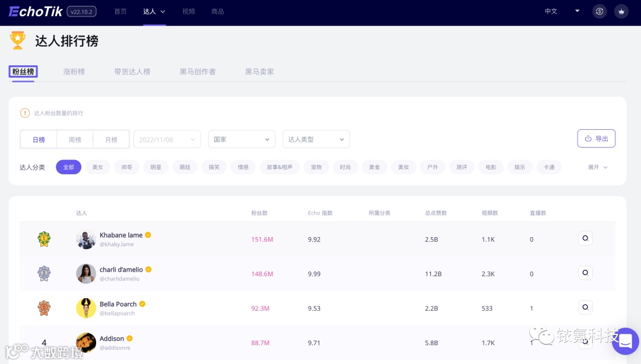
Task: Switch to the 黑马卖家 tab
Action: coord(259,72)
